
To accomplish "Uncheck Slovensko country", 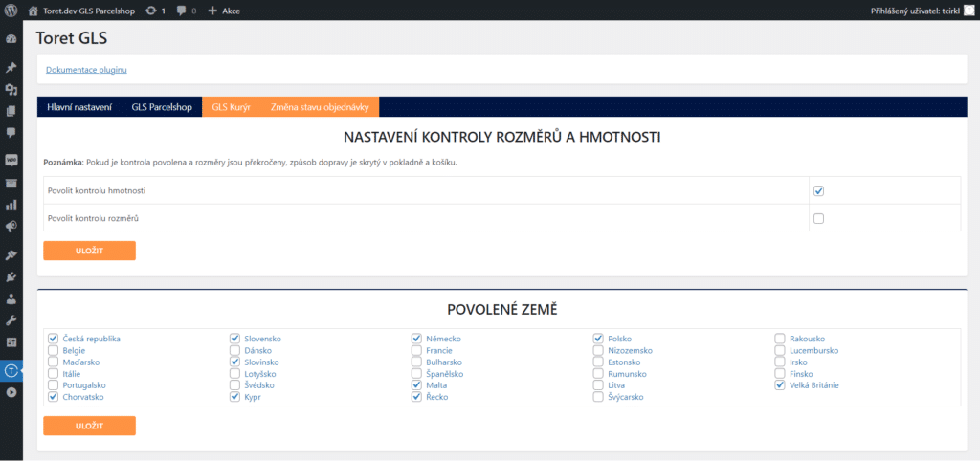I will 235,339.
